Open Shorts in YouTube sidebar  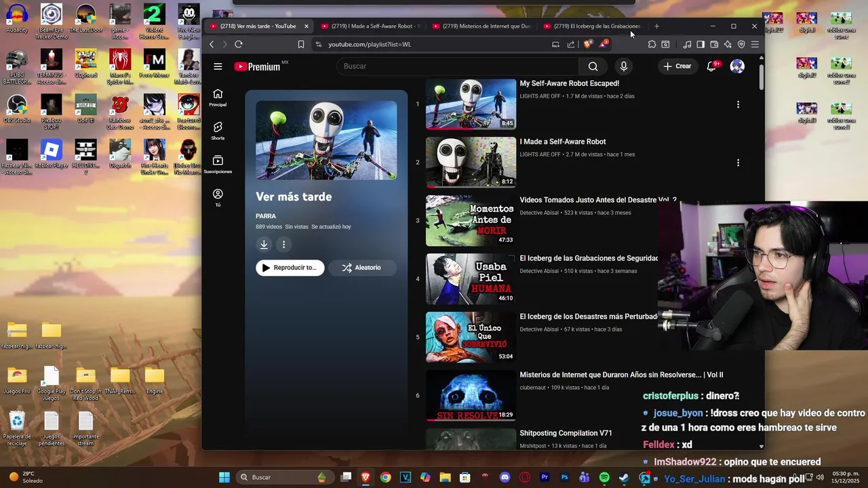pyautogui.click(x=218, y=131)
